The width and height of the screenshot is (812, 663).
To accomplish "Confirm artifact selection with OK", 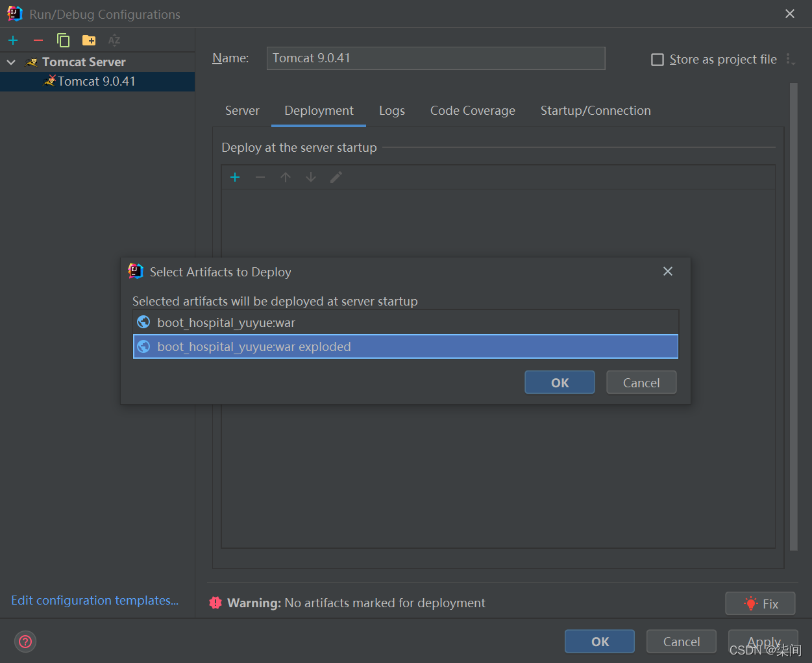I will [x=560, y=383].
